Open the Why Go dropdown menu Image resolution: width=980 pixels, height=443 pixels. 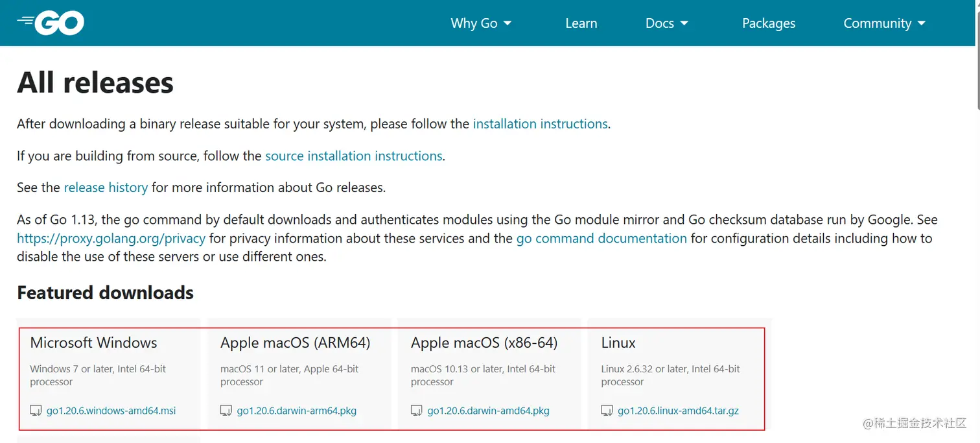481,23
